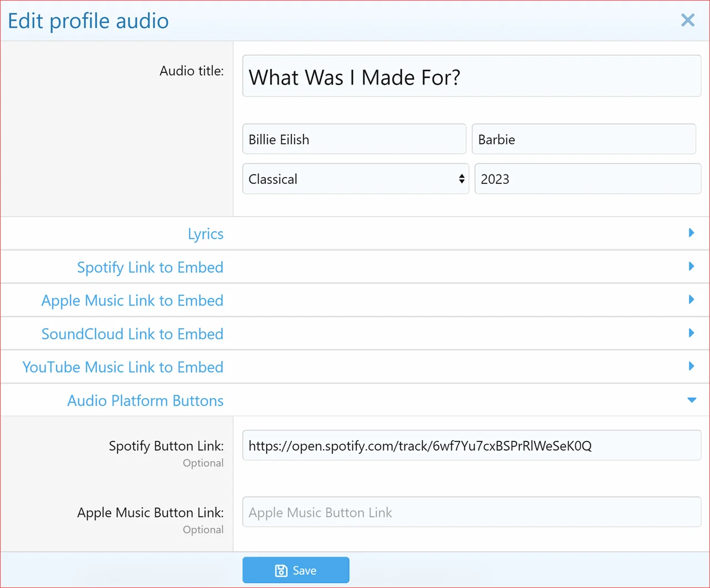Close the Edit profile audio dialog

point(687,21)
